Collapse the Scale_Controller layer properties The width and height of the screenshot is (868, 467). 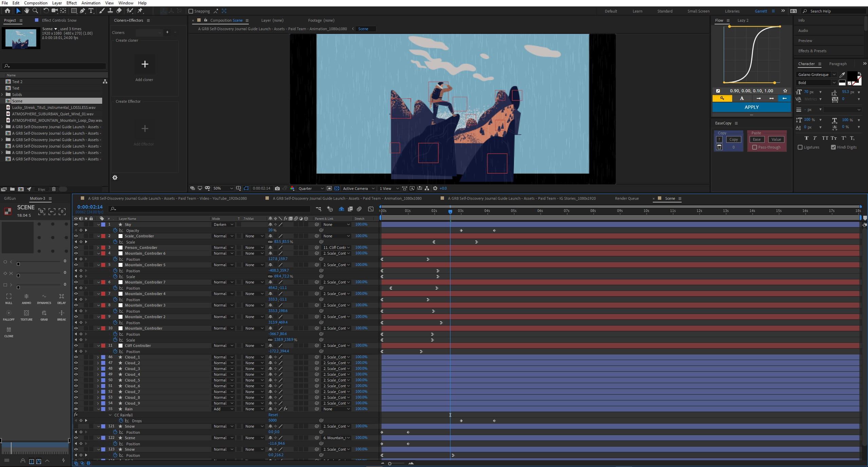pos(98,236)
